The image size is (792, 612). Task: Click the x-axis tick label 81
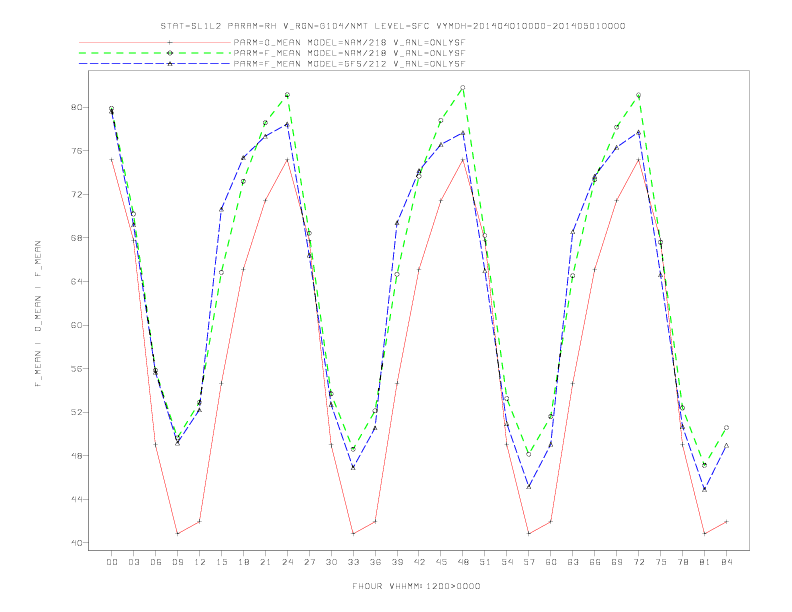click(x=705, y=562)
